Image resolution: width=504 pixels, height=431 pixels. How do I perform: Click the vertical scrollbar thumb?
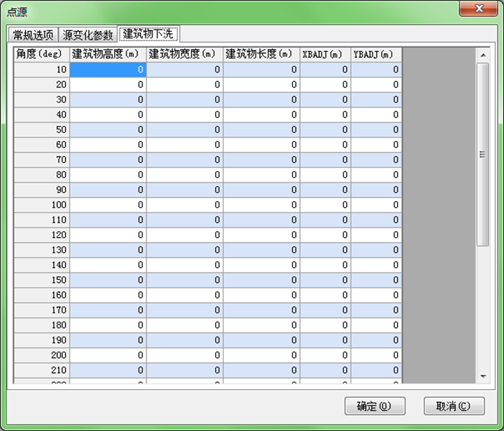pyautogui.click(x=483, y=154)
